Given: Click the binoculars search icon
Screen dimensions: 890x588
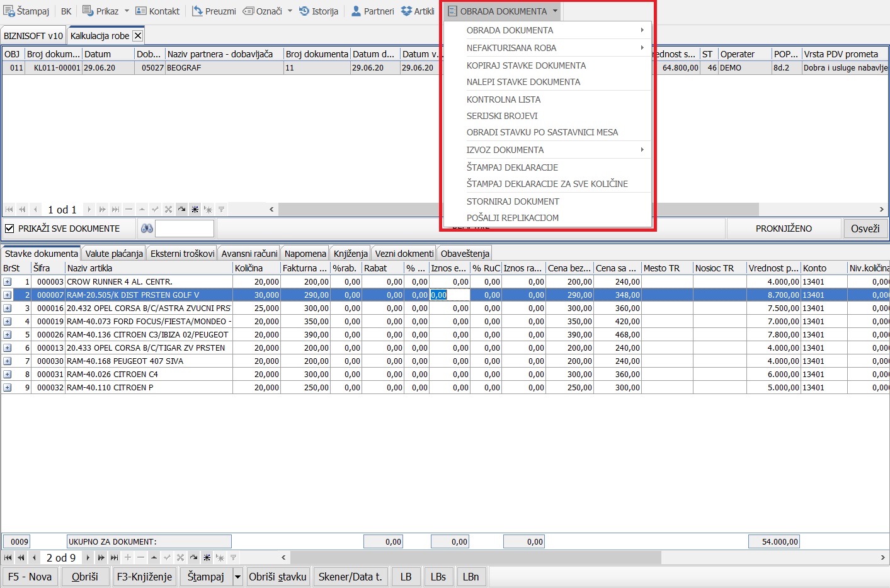Looking at the screenshot, I should (x=147, y=229).
